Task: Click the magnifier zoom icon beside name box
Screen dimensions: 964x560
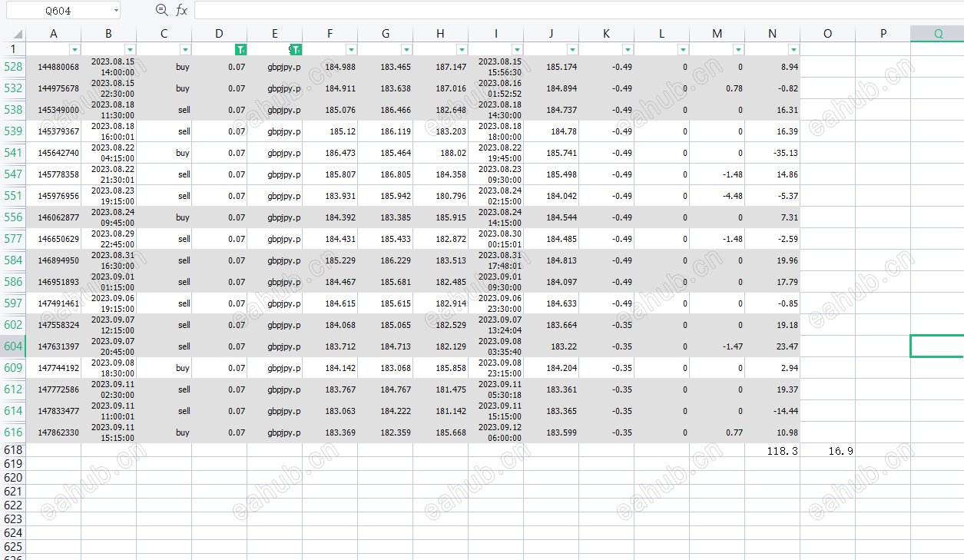Action: [x=161, y=10]
